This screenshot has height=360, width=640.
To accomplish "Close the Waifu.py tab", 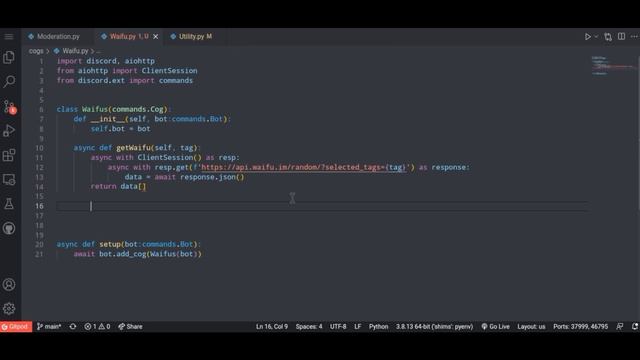I will 156,37.
